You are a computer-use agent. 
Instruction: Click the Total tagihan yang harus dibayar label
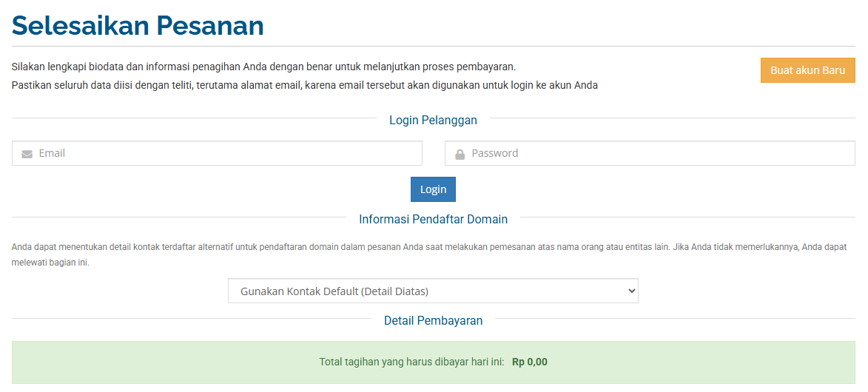tap(411, 362)
